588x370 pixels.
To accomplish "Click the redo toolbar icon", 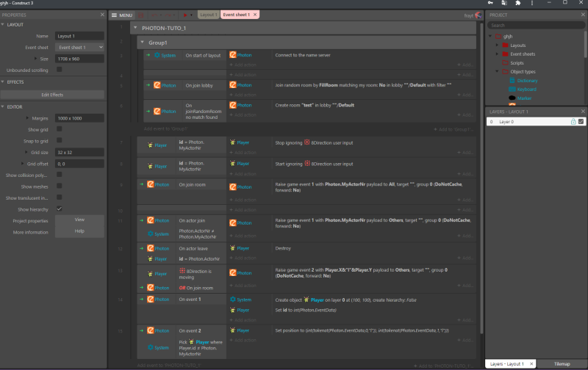I will point(168,15).
